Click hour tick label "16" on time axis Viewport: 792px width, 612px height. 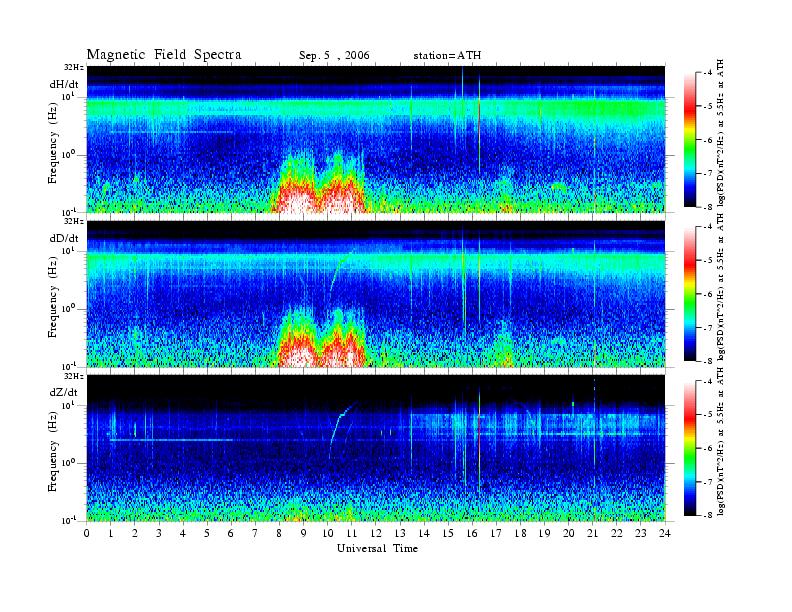472,533
